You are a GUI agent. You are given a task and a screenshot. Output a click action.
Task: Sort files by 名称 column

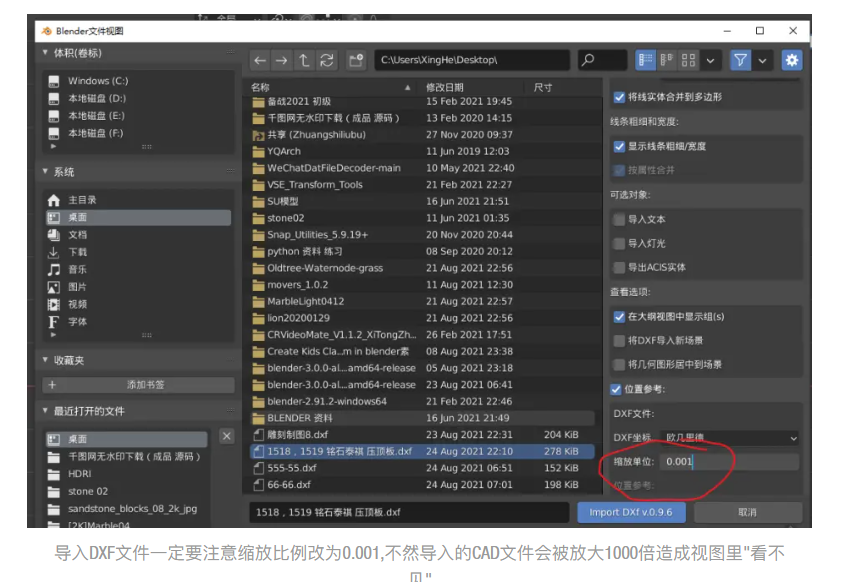click(x=331, y=87)
